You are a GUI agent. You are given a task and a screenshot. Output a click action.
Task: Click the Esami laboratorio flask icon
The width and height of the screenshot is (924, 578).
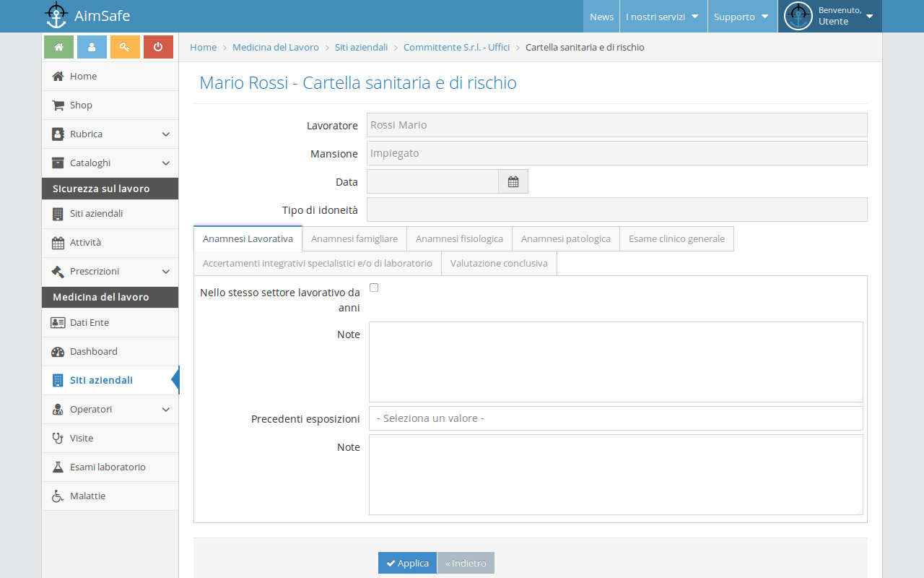pos(58,467)
